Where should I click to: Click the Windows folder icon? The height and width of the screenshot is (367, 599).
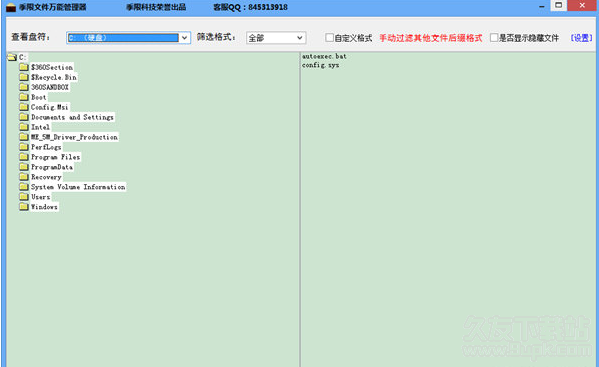(24, 207)
